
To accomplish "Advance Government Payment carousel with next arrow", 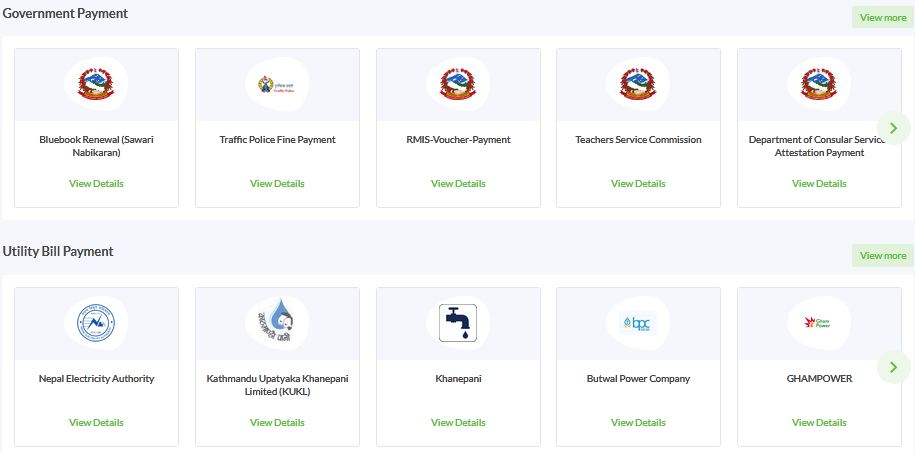I will tap(893, 128).
